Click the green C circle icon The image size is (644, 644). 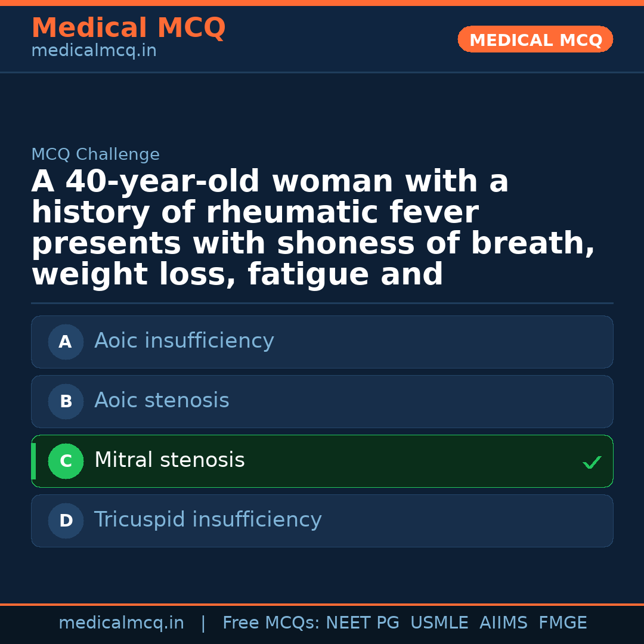(66, 461)
